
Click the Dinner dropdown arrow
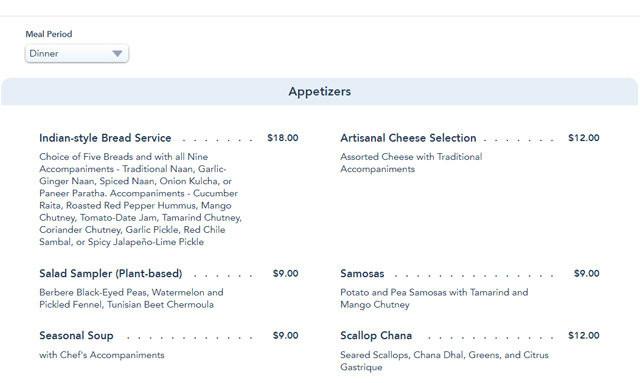click(x=117, y=53)
